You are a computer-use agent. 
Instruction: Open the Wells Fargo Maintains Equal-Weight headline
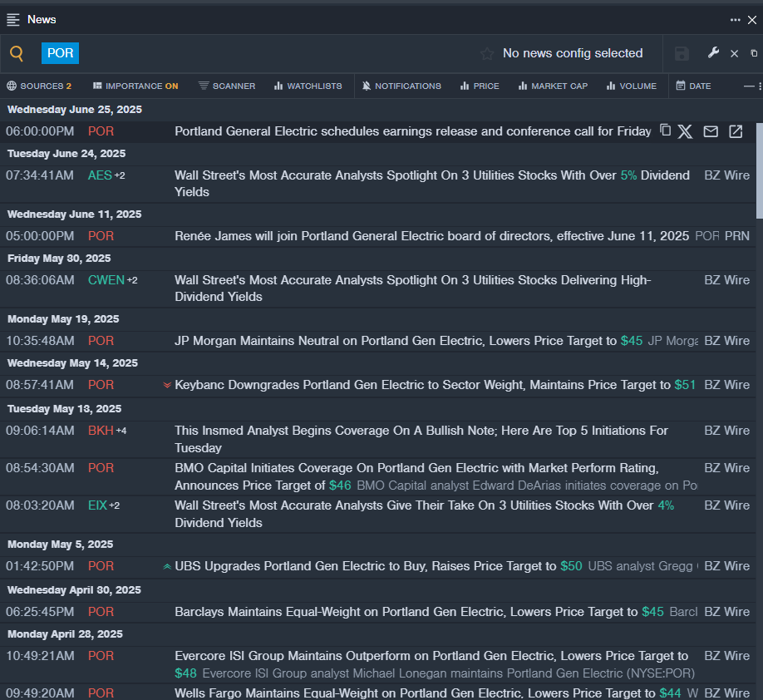click(428, 693)
